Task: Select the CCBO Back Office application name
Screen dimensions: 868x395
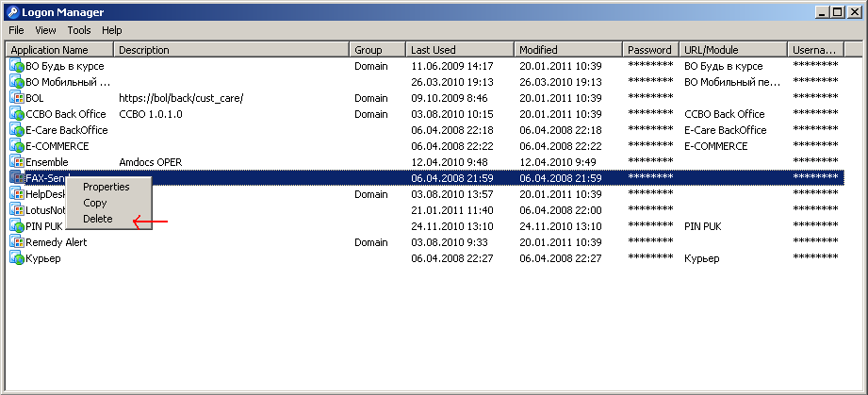Action: pos(66,114)
